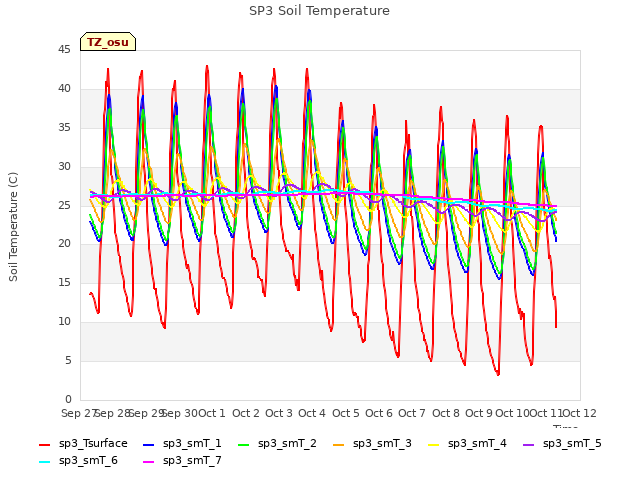Click the Soil Temperature (C) axis label
Viewport: 640px width, 480px height.
[13, 227]
